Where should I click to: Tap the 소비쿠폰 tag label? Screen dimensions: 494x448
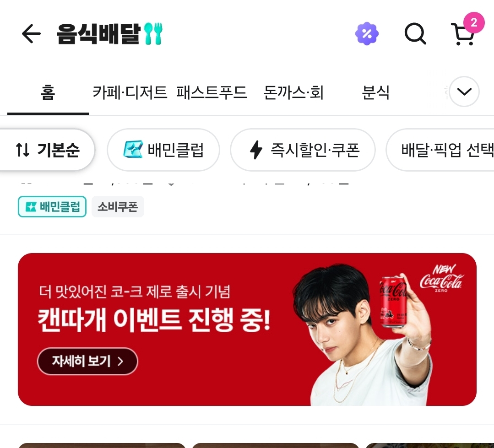click(118, 206)
